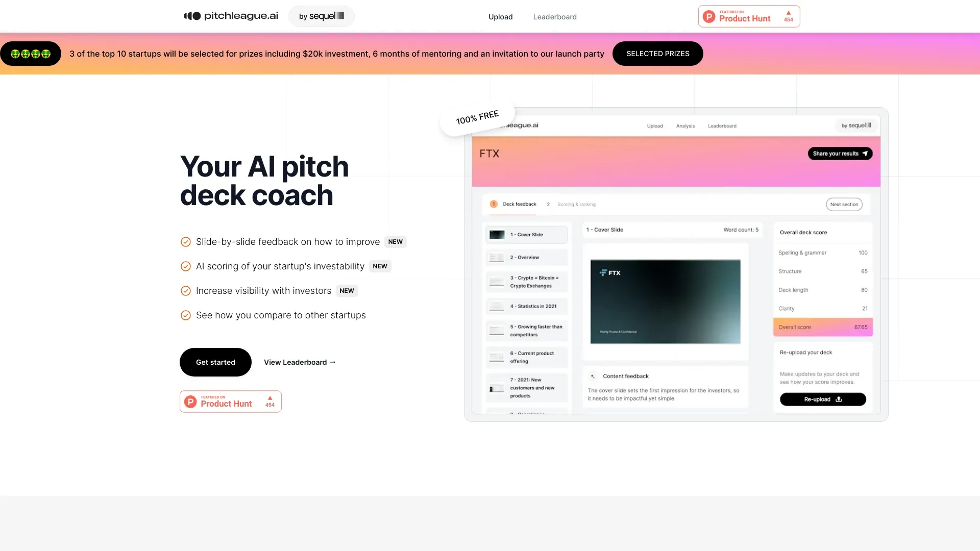Image resolution: width=980 pixels, height=551 pixels.
Task: Click the checkmark icon next to slide-by-slide feedback
Action: point(185,241)
